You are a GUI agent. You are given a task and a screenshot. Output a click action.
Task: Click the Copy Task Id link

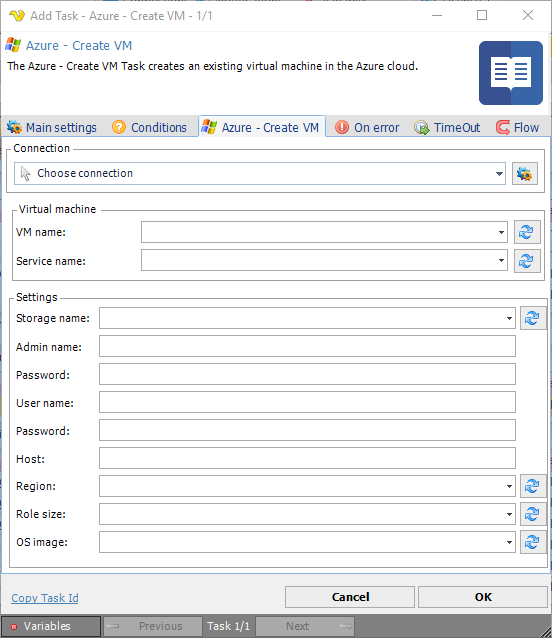pyautogui.click(x=45, y=598)
